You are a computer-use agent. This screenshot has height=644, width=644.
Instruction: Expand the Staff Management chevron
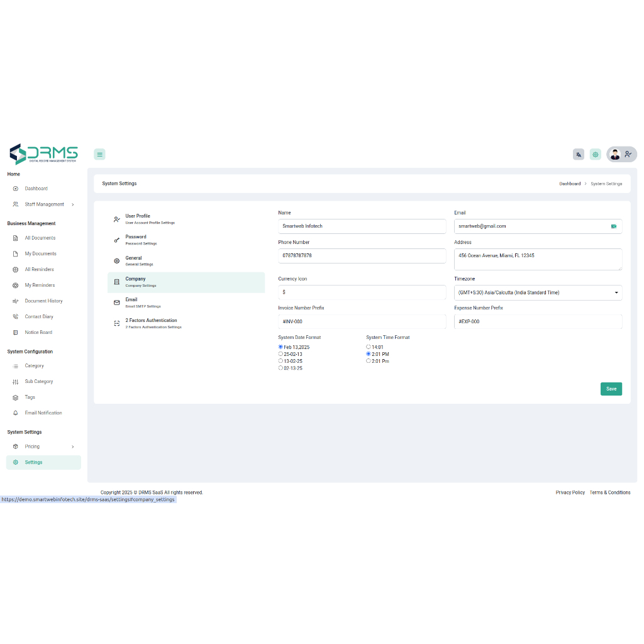click(73, 204)
